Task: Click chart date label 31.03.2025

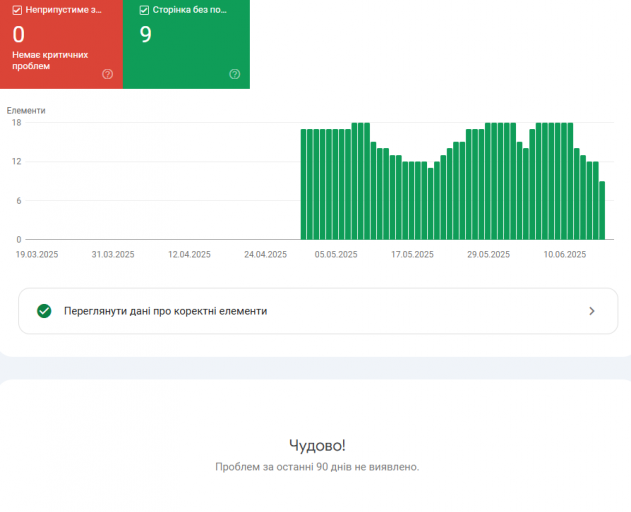Action: coord(113,254)
